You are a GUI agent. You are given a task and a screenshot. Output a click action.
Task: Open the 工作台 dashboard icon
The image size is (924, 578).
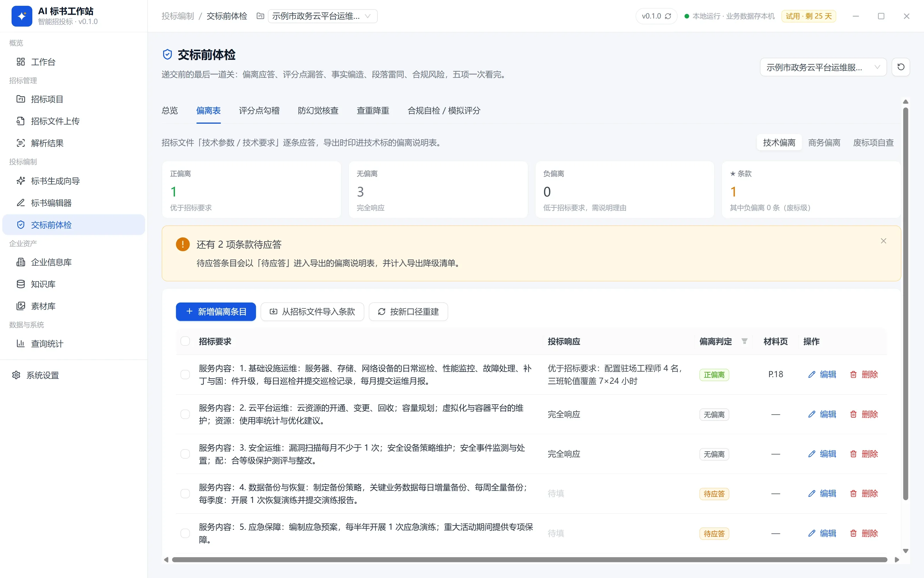click(21, 62)
